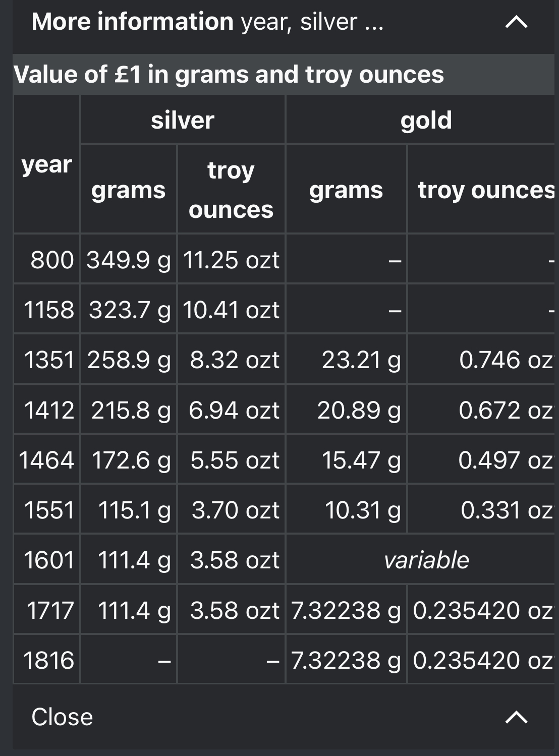Screen dimensions: 559x756
Task: Click the gold grams subheader
Action: tap(346, 190)
